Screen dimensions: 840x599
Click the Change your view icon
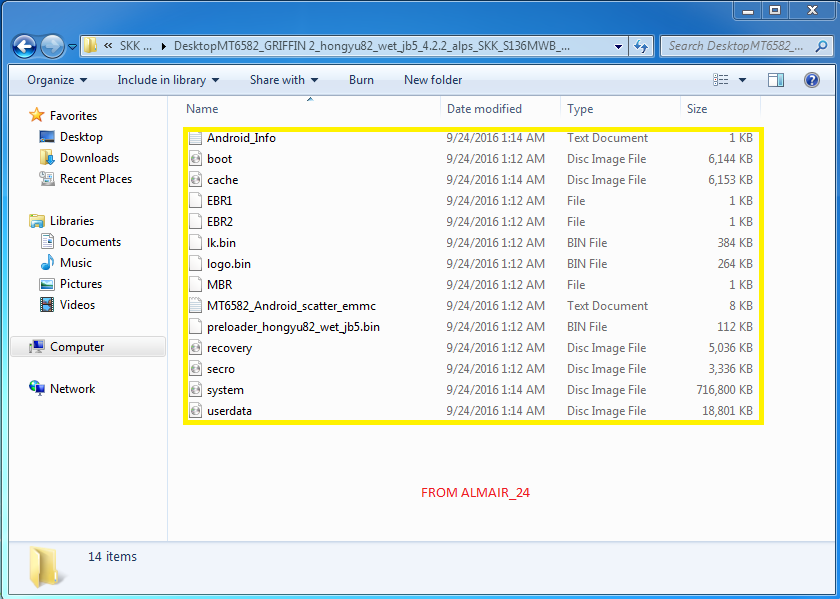(x=721, y=80)
